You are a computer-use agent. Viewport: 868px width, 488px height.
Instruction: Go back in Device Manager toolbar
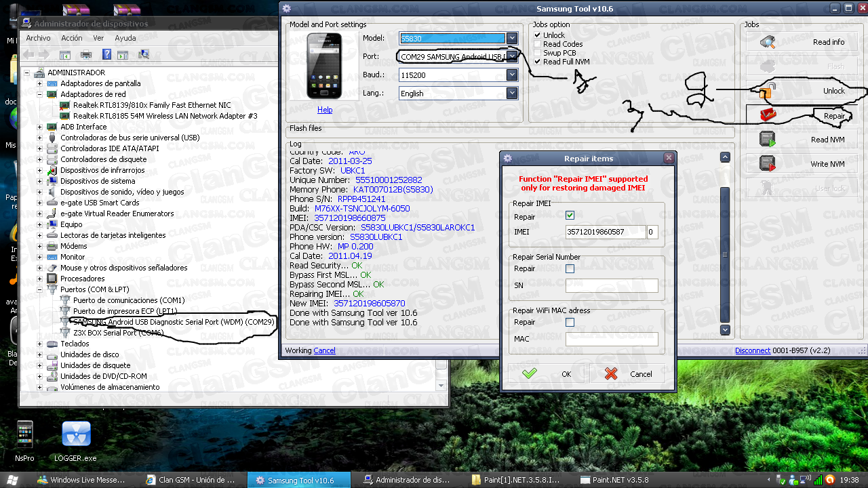[29, 54]
